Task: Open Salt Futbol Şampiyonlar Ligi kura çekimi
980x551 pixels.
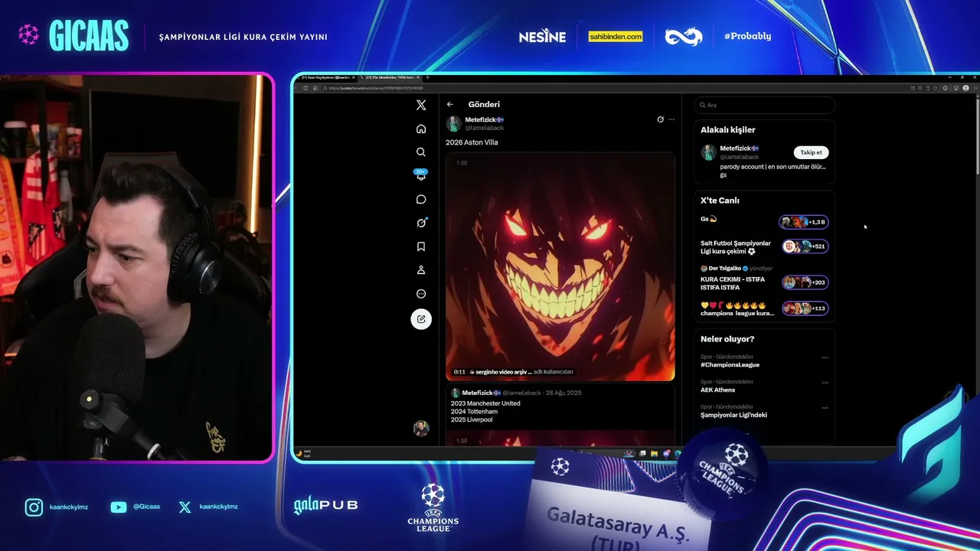Action: 736,247
